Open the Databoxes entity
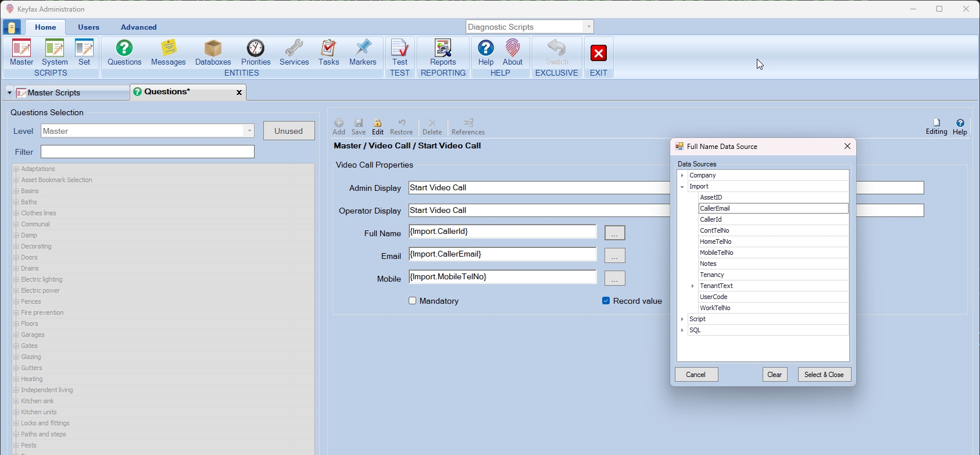 pos(213,52)
